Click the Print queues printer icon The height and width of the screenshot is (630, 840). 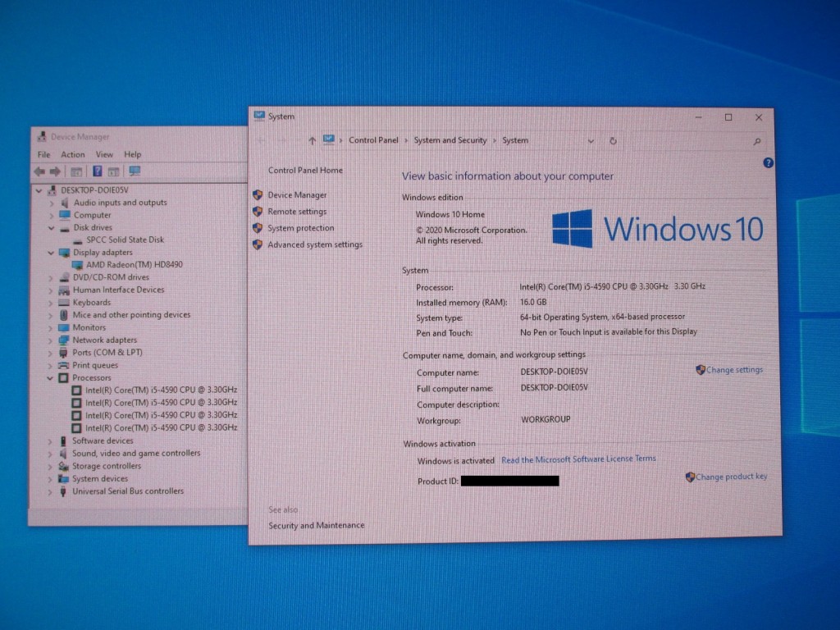pyautogui.click(x=63, y=365)
